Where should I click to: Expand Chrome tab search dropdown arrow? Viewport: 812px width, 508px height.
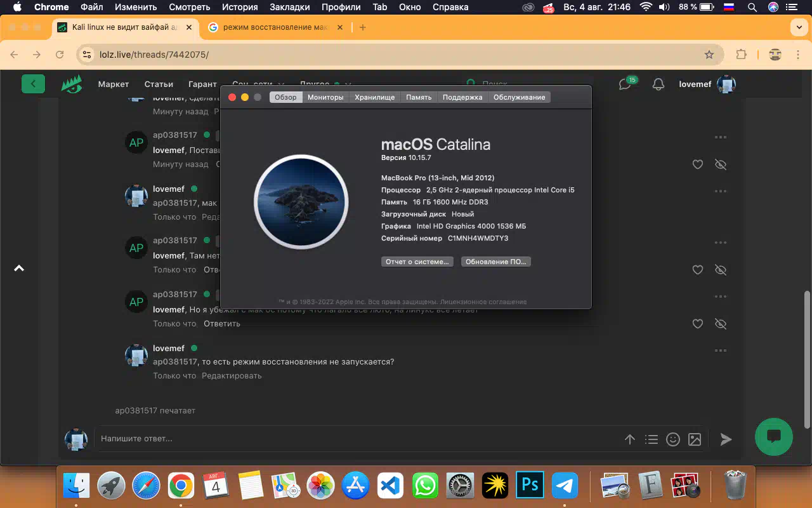pos(799,27)
